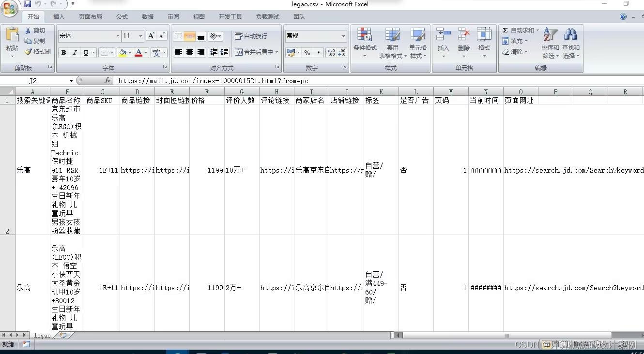
Task: Center text horizontally
Action: pyautogui.click(x=190, y=52)
